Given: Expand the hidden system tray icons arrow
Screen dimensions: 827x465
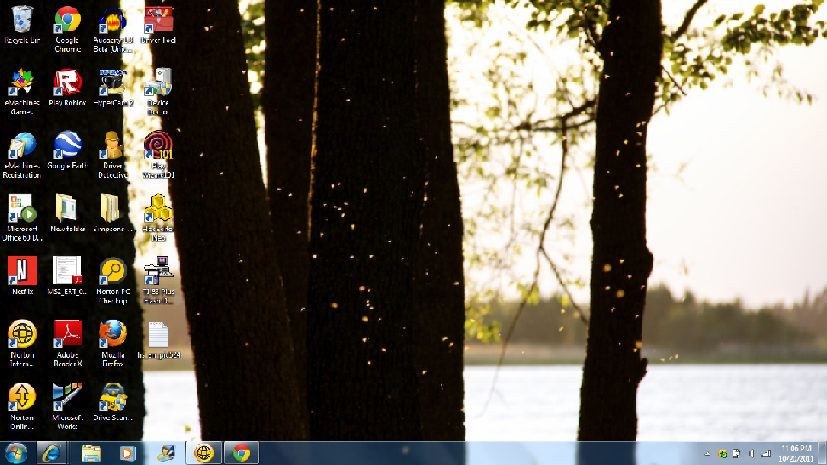Looking at the screenshot, I should click(707, 453).
